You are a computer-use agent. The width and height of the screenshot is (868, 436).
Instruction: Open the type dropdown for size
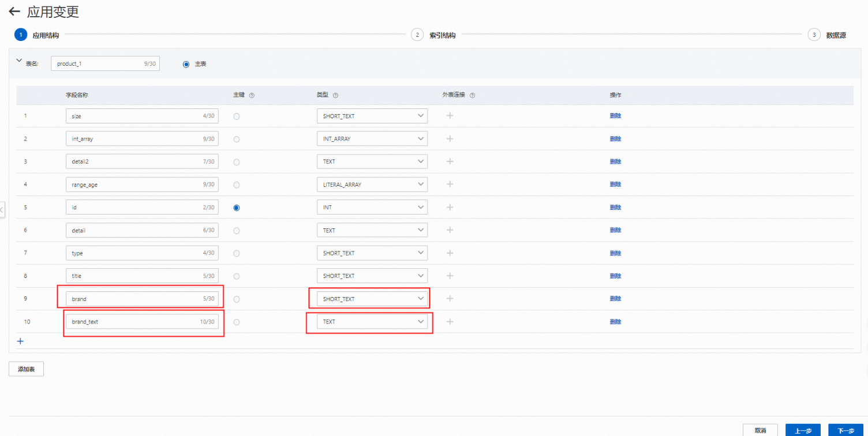[x=372, y=116]
